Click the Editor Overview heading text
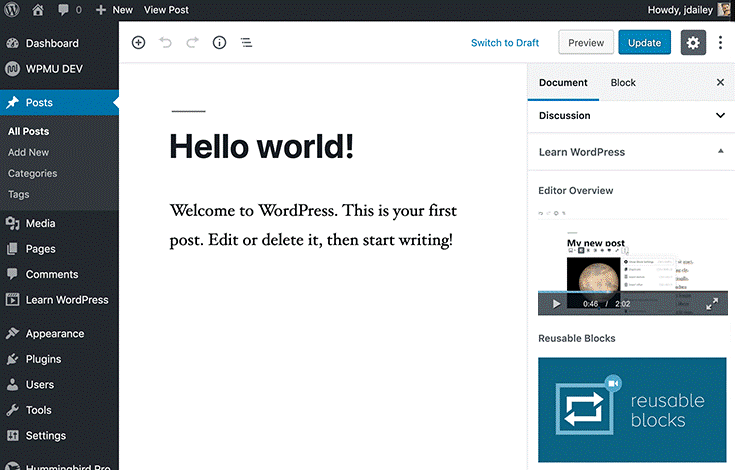 click(576, 191)
